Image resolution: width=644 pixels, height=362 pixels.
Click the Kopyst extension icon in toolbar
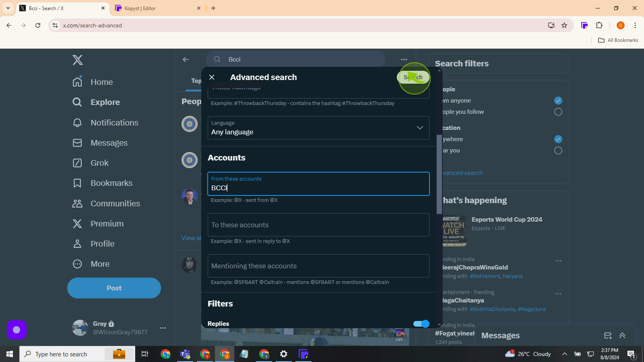pos(584,25)
